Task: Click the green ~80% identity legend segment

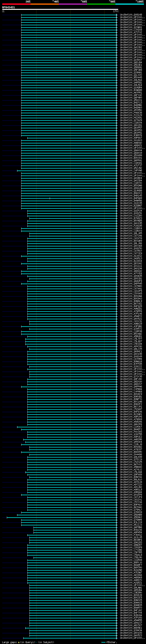Action: click(x=101, y=4)
